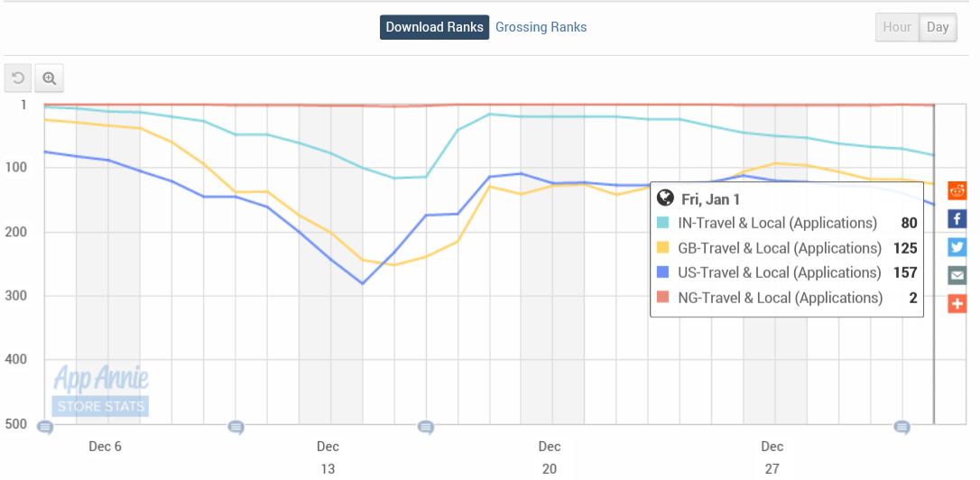
Task: Click the globe icon beside Fri, Jan 1
Action: (666, 198)
